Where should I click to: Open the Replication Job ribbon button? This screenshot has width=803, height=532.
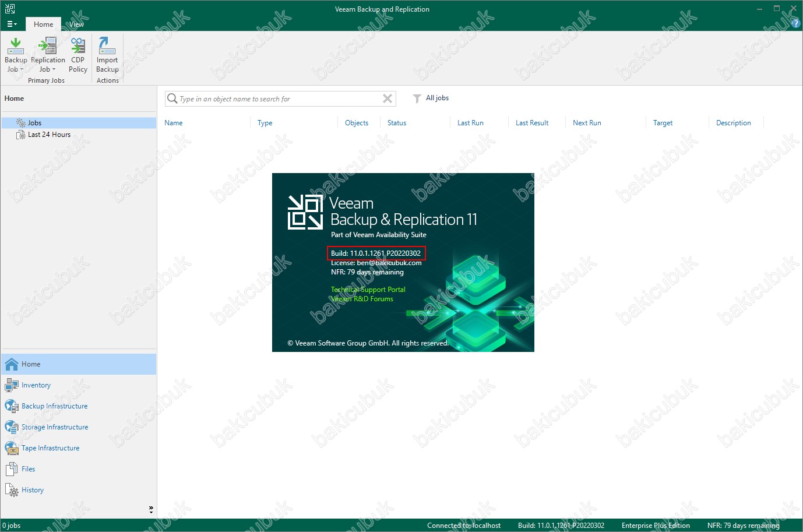(x=48, y=55)
